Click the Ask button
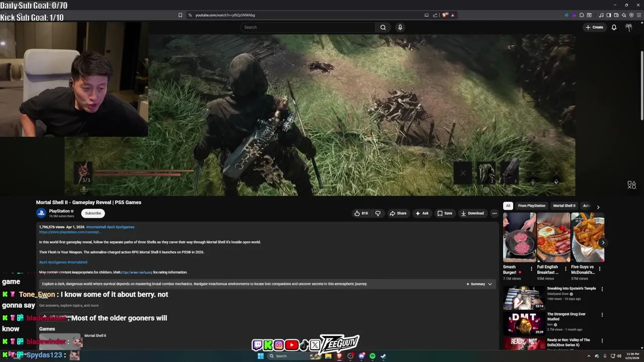644x362 pixels. pyautogui.click(x=422, y=213)
